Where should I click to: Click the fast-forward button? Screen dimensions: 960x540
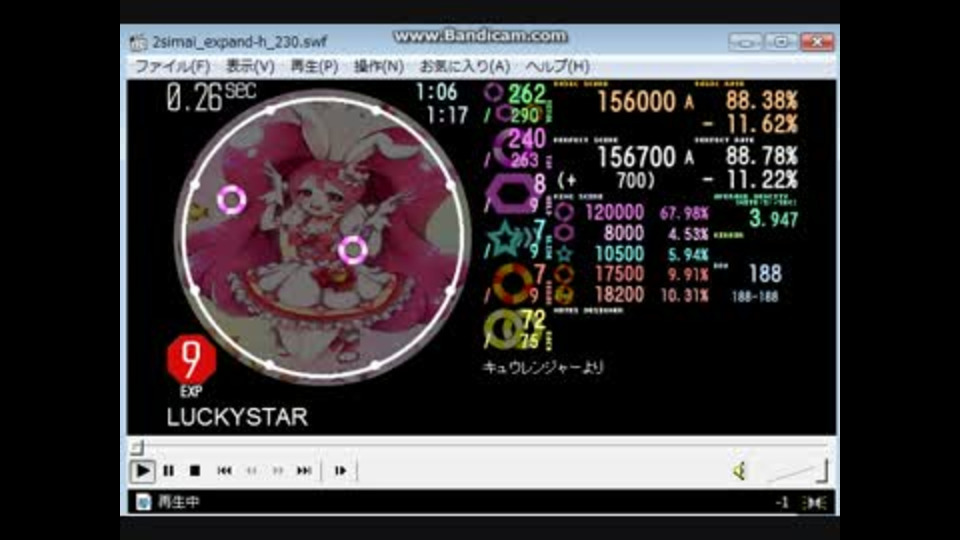click(278, 471)
